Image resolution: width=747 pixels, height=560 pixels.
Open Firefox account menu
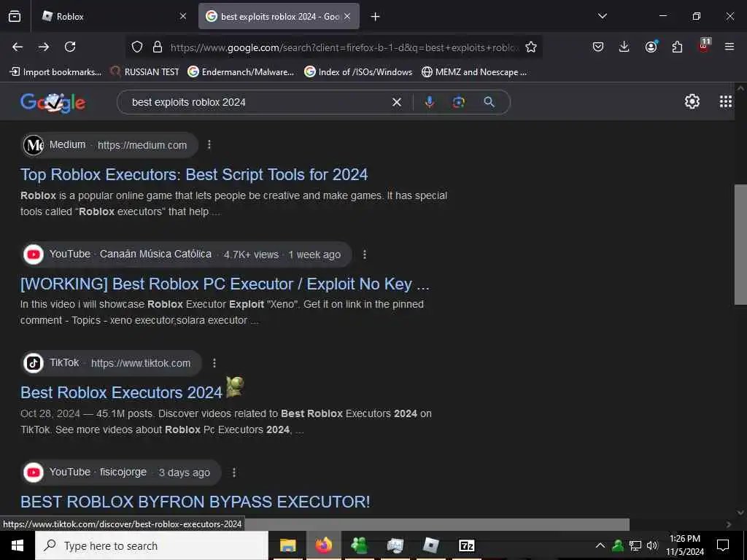click(651, 47)
